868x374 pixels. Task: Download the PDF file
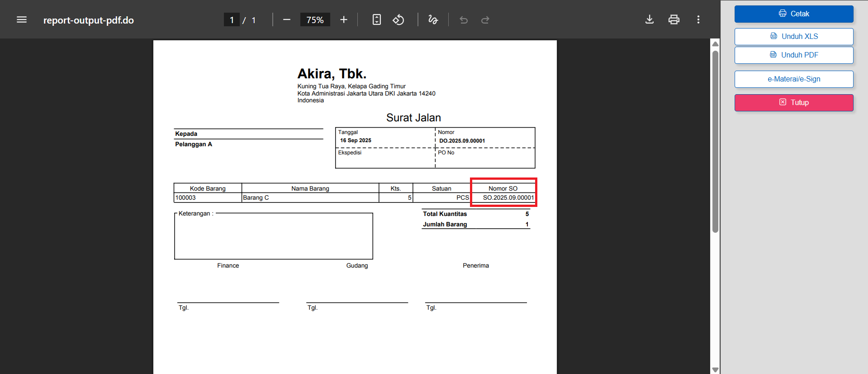click(650, 19)
